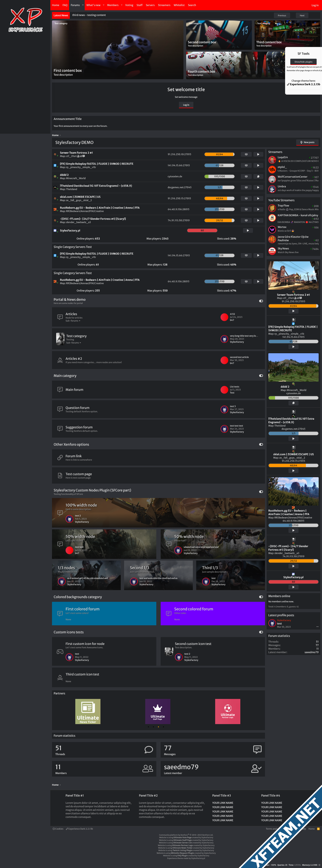This screenshot has height=868, width=322.
Task: Show players for Serwer Team Fortress 2 #1
Action: [246, 154]
